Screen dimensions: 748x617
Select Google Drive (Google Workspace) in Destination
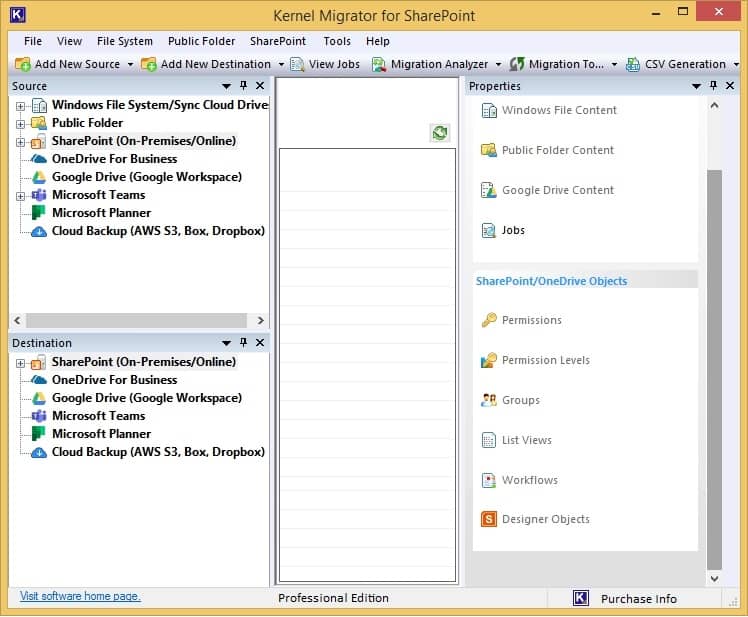(x=147, y=398)
